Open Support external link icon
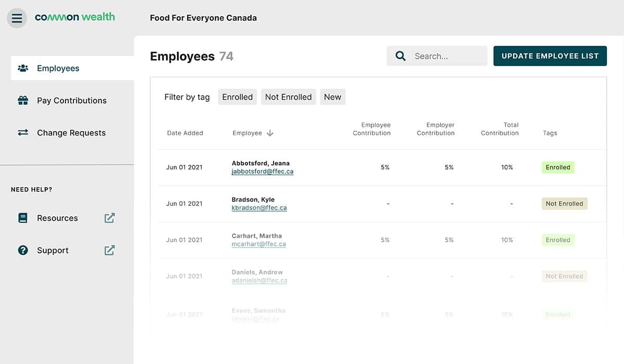Screen dimensions: 624x364 click(109, 250)
